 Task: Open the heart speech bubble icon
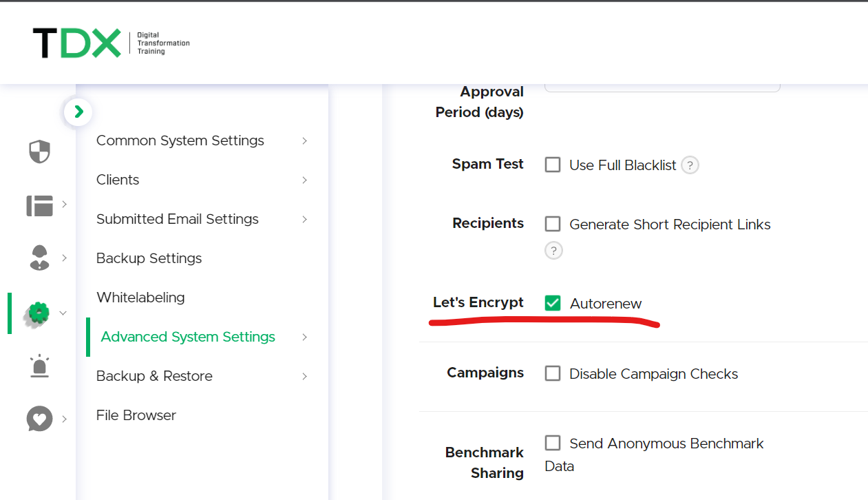coord(39,418)
